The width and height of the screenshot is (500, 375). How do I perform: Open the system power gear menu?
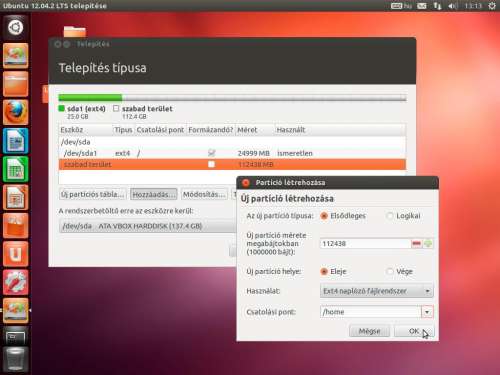pyautogui.click(x=492, y=6)
